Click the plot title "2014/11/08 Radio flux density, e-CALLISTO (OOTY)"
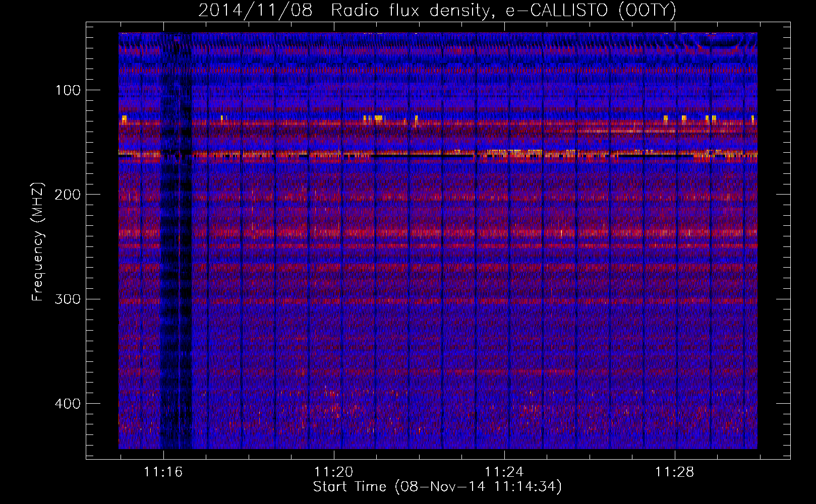 [x=437, y=10]
